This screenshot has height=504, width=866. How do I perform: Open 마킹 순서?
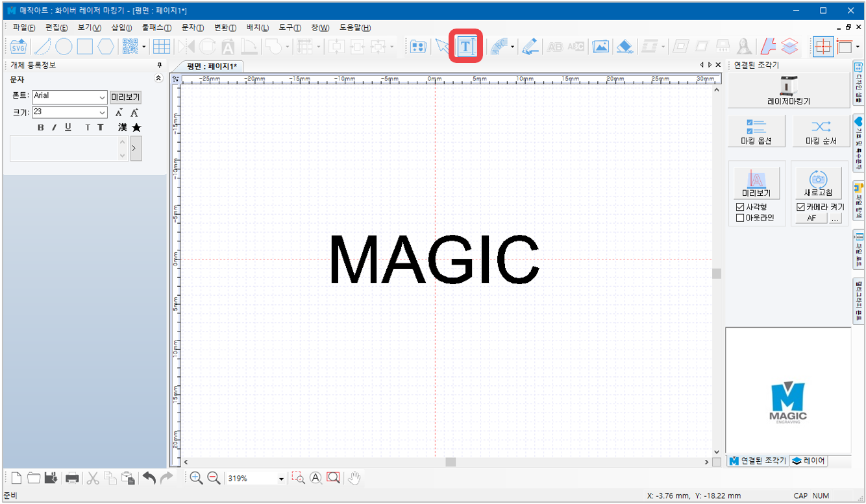[x=821, y=131]
